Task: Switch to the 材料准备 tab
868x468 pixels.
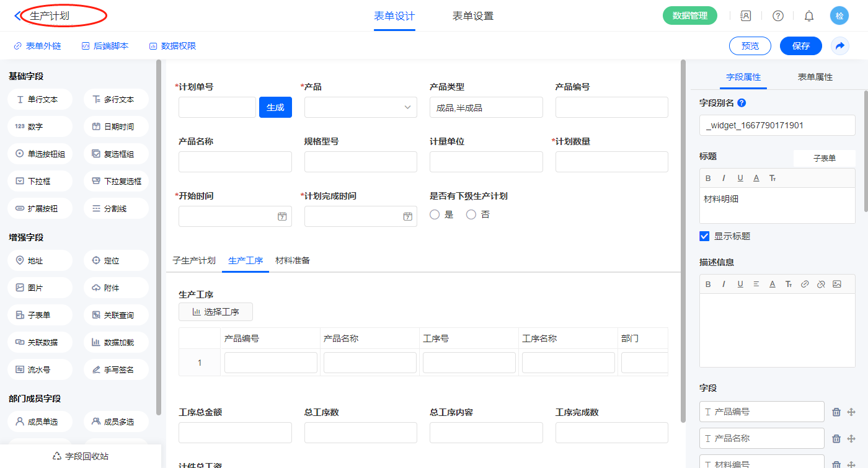Action: tap(293, 260)
